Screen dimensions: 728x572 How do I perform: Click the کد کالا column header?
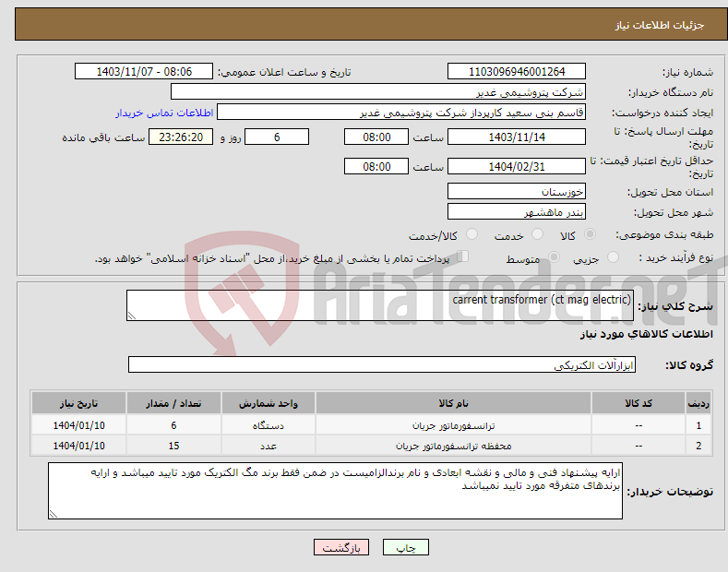pyautogui.click(x=638, y=403)
